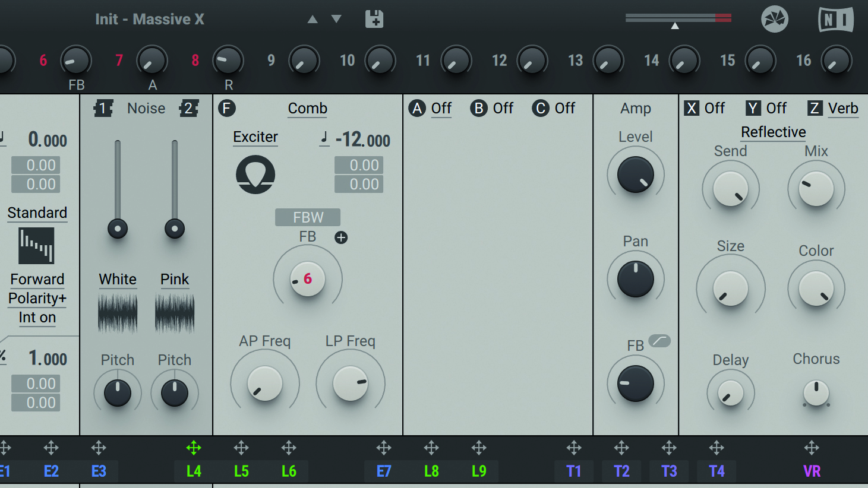The width and height of the screenshot is (868, 488).
Task: Toggle the Amp FB curve switch
Action: point(659,341)
